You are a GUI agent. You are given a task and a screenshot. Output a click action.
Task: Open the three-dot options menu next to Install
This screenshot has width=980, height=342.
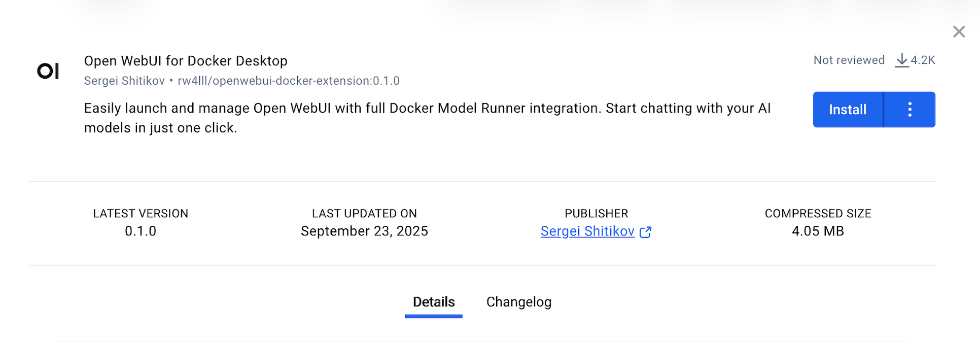pyautogui.click(x=909, y=110)
